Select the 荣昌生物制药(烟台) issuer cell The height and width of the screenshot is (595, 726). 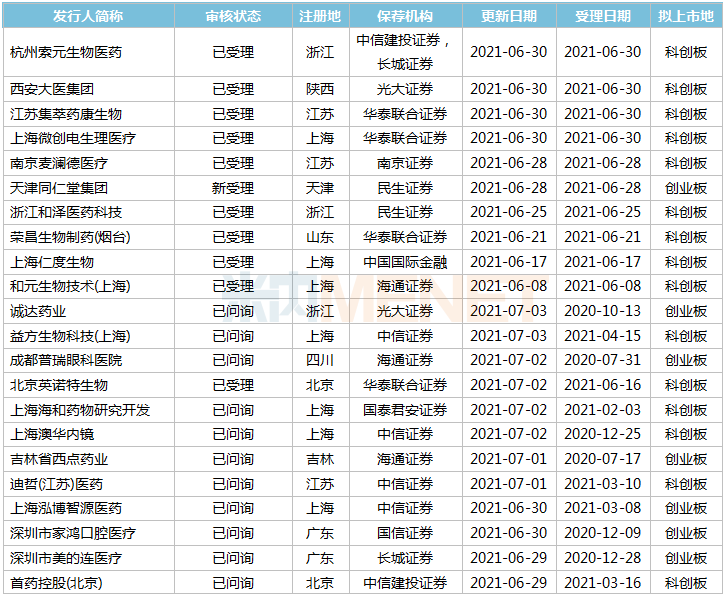(88, 237)
